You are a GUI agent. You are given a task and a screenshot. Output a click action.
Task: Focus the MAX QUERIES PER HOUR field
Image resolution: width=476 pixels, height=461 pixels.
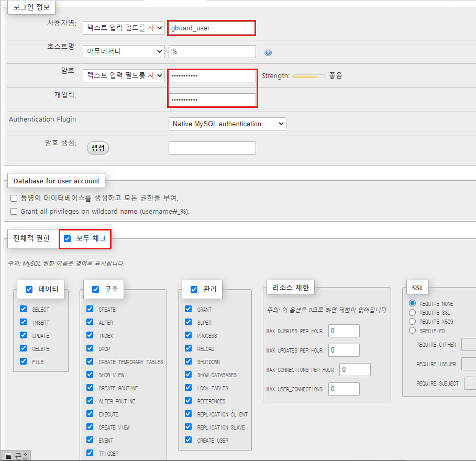pyautogui.click(x=344, y=331)
